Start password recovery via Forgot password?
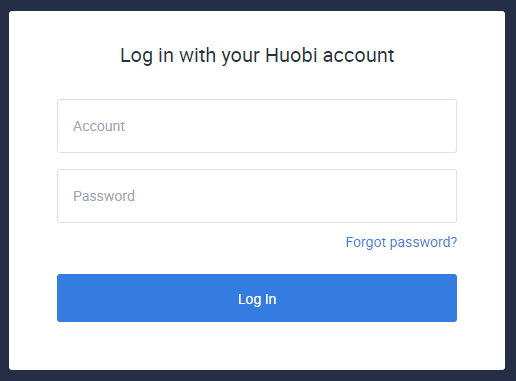The image size is (516, 381). click(x=401, y=242)
